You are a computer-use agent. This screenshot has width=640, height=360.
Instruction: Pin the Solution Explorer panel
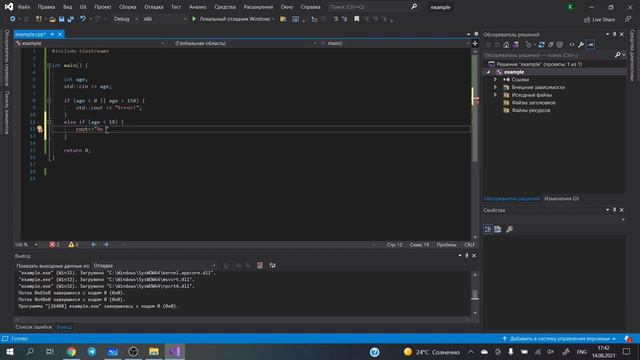tap(614, 34)
